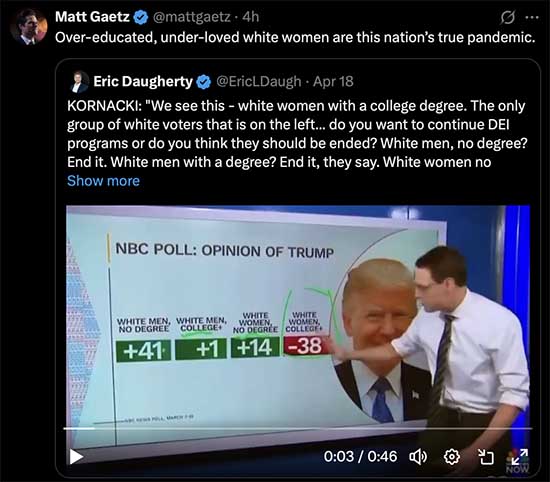
Task: Open the @mattgaetz handle link
Action: tap(192, 16)
